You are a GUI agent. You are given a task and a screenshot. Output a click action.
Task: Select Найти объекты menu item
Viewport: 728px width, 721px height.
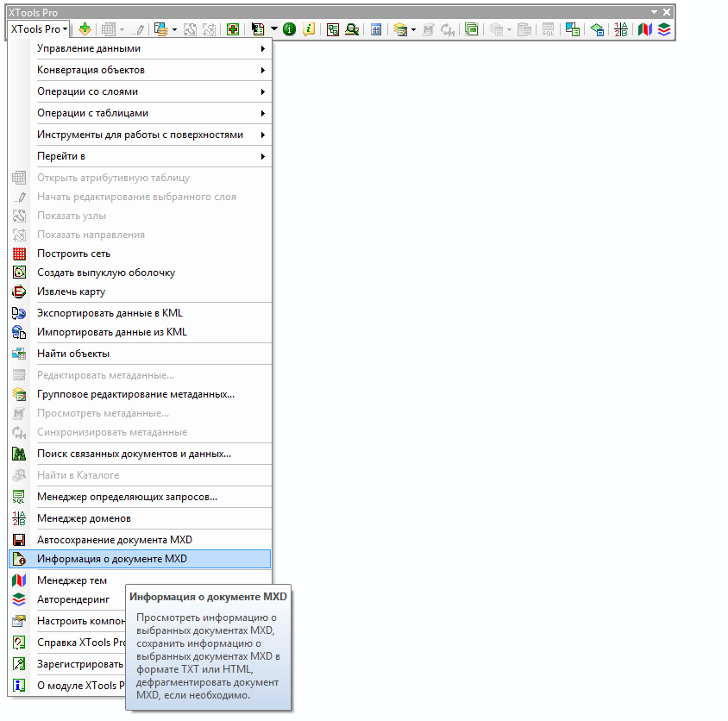coord(140,354)
